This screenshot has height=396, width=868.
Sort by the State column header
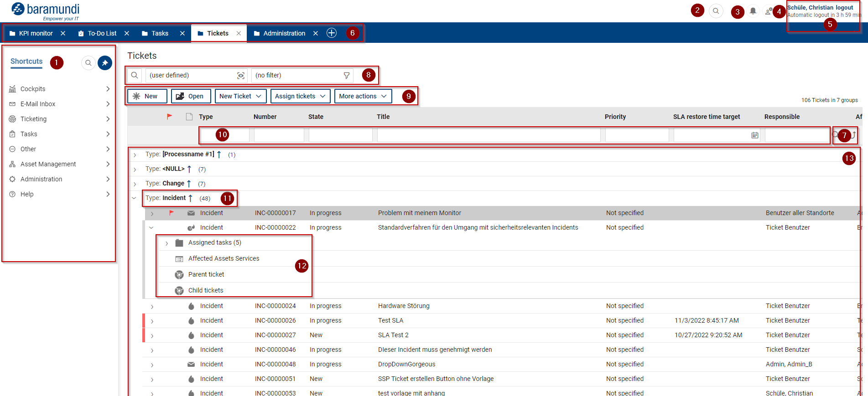point(316,117)
